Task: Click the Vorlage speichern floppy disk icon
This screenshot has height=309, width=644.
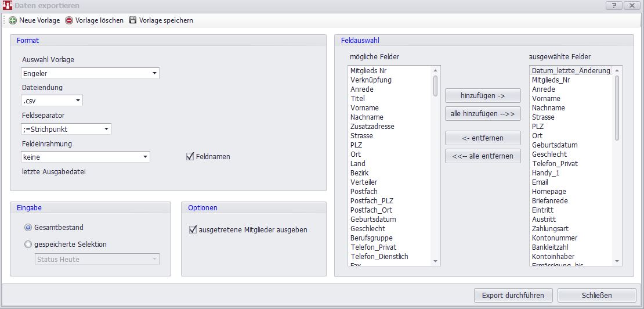Action: [x=133, y=20]
